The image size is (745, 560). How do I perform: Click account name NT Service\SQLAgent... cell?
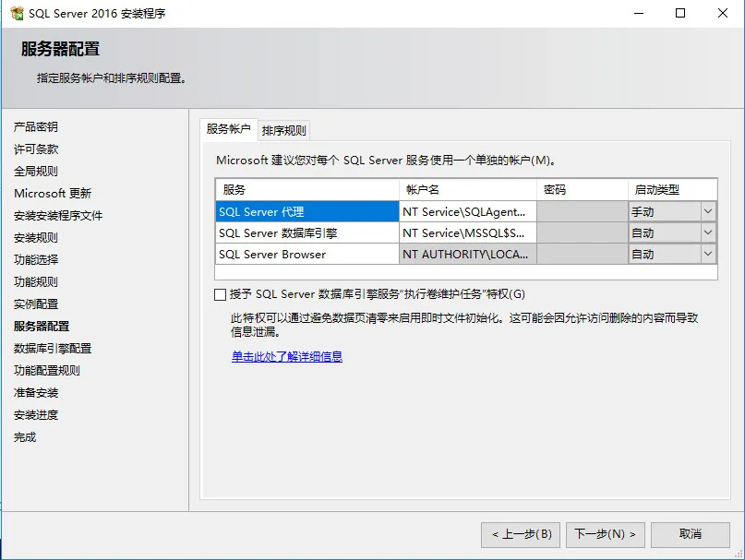pyautogui.click(x=468, y=211)
